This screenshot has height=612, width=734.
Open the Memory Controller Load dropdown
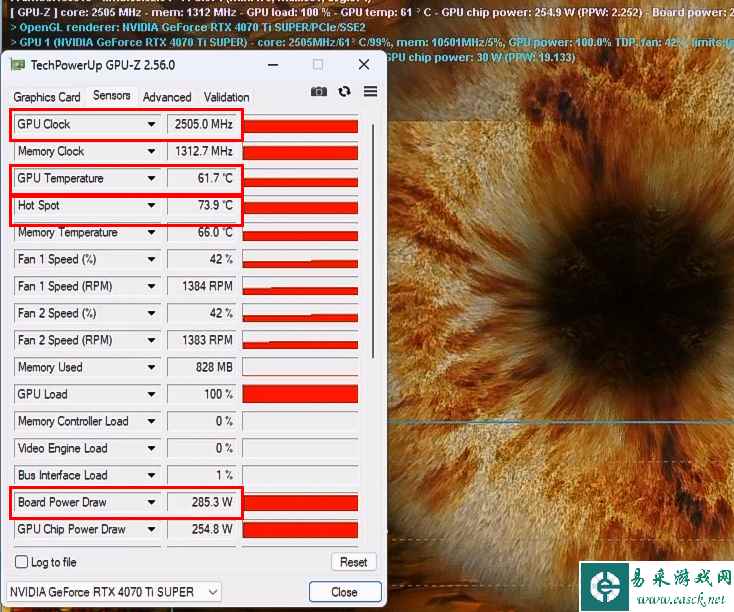[151, 421]
